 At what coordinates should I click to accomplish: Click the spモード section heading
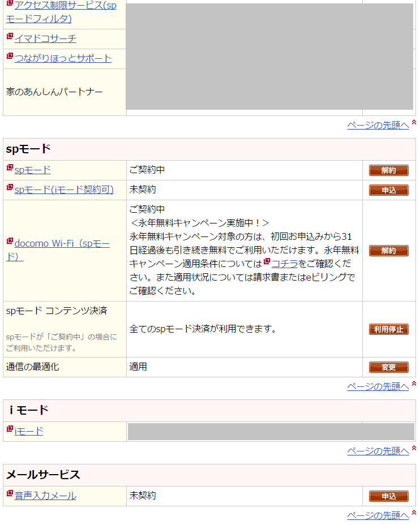coord(28,149)
